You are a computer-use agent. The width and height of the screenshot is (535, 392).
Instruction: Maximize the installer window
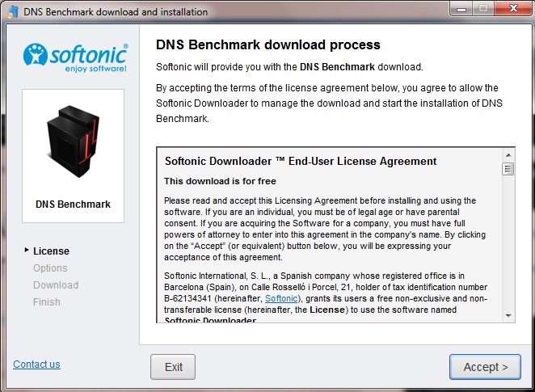point(482,9)
